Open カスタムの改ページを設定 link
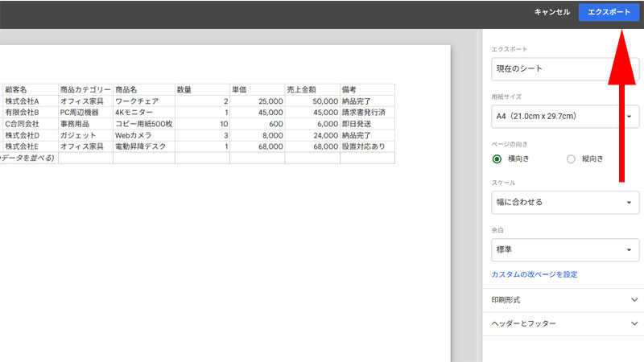The width and height of the screenshot is (644, 362). pyautogui.click(x=535, y=274)
